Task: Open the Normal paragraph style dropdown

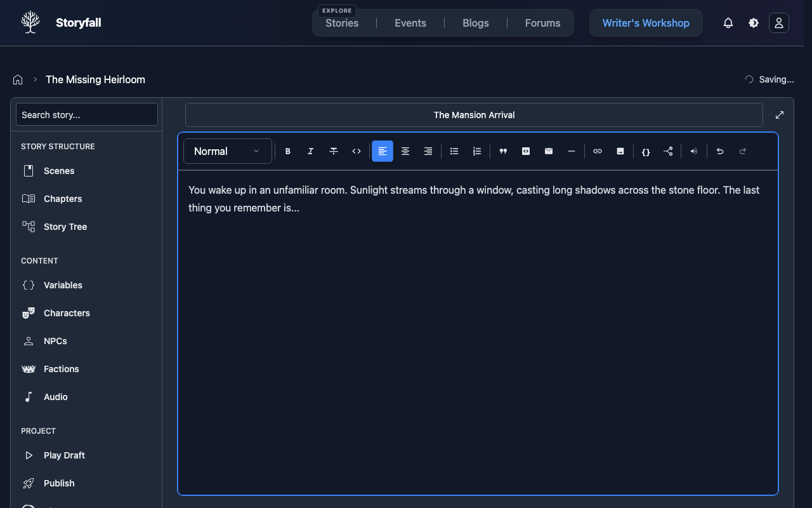Action: coord(227,151)
